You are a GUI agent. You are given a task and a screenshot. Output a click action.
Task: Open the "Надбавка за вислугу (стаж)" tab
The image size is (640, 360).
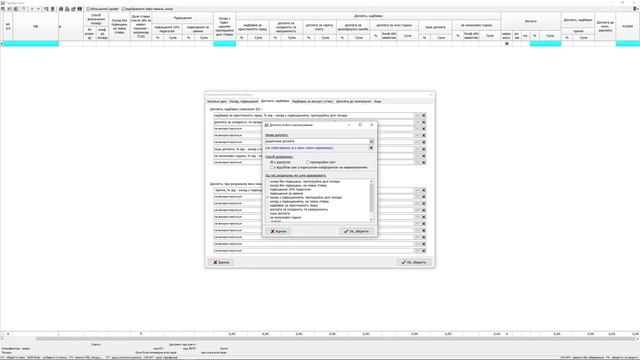coord(313,101)
